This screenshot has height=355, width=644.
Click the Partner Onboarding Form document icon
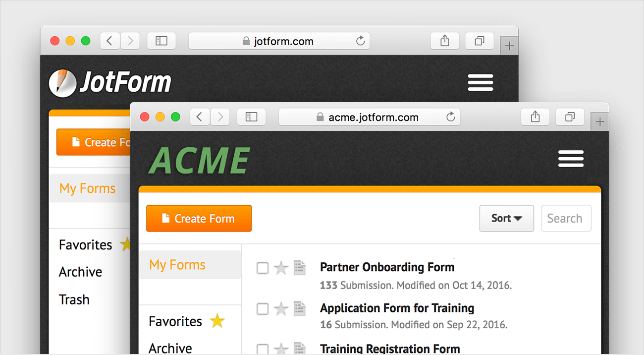(x=299, y=268)
